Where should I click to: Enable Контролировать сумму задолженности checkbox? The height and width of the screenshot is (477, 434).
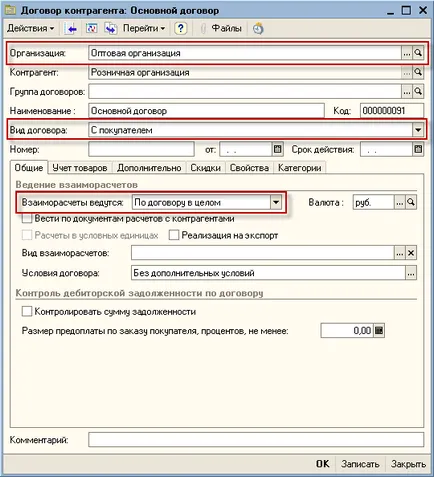(x=27, y=311)
